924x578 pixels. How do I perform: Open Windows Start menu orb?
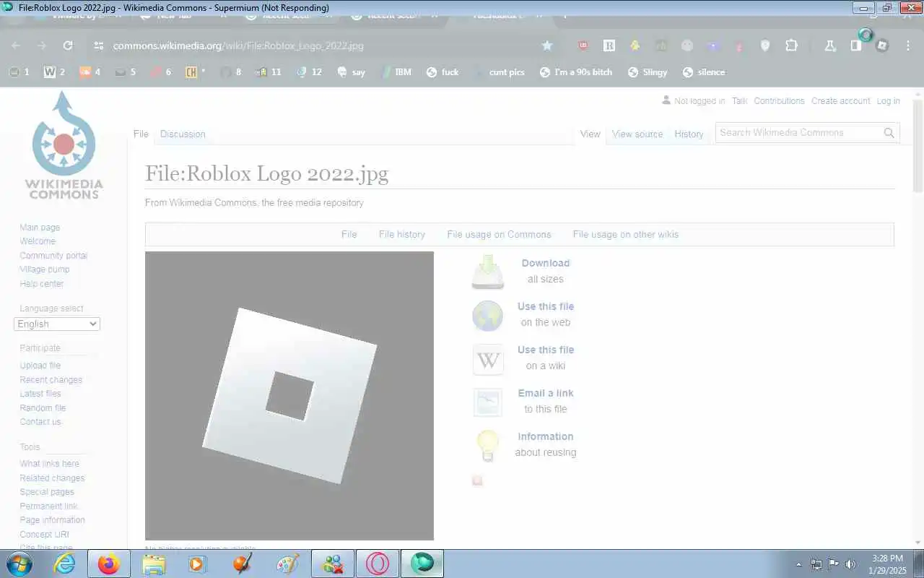pos(19,564)
